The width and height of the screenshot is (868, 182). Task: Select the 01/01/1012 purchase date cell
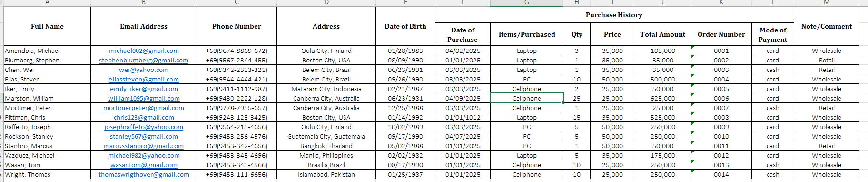coord(463,117)
